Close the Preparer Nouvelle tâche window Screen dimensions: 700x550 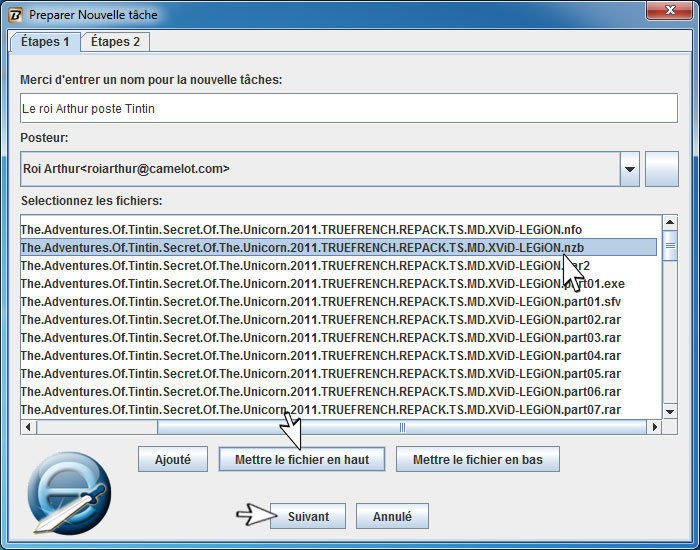point(669,10)
